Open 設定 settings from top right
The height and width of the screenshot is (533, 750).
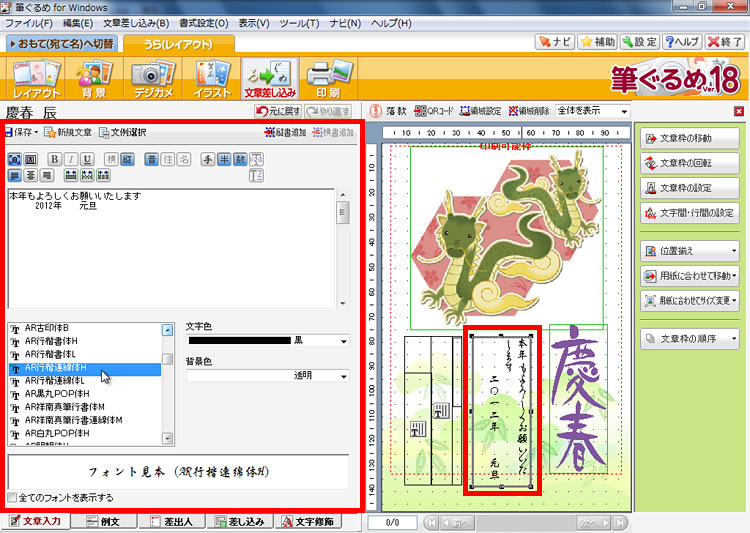tap(640, 42)
